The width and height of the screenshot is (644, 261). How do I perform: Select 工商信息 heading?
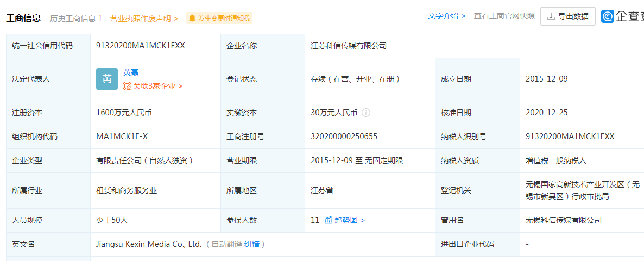pos(23,18)
